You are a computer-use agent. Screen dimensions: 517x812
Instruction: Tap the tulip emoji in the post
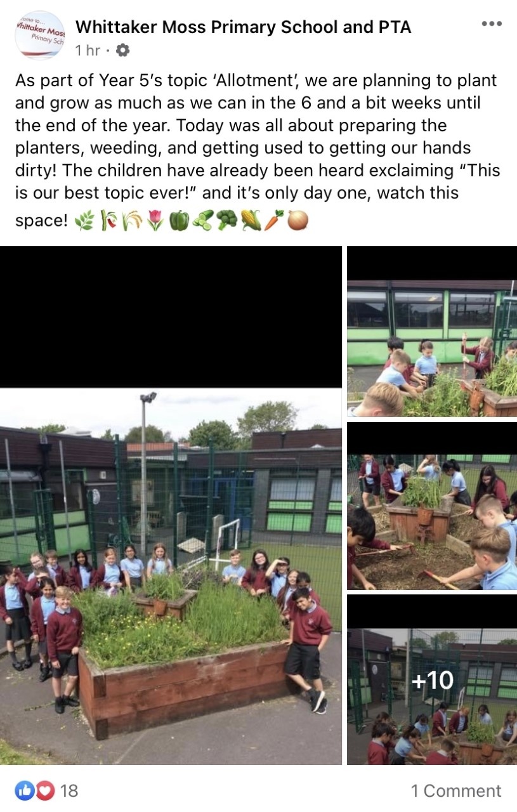tap(155, 221)
